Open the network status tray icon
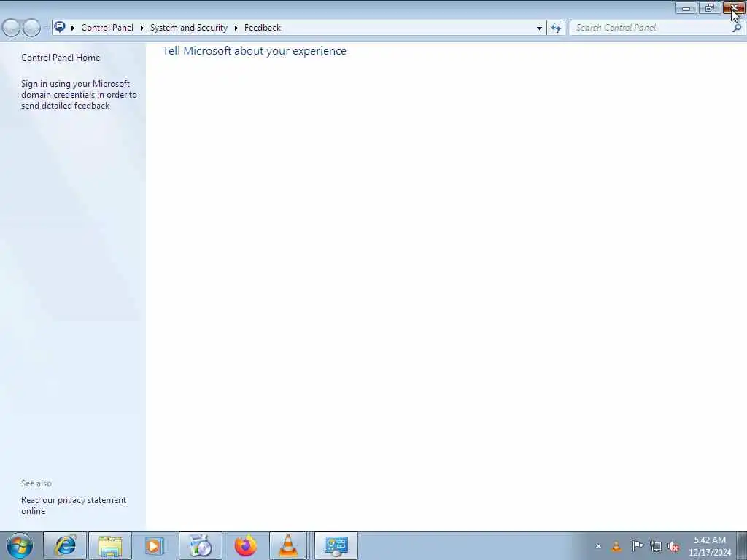Screen dimensions: 747x560 (x=656, y=546)
